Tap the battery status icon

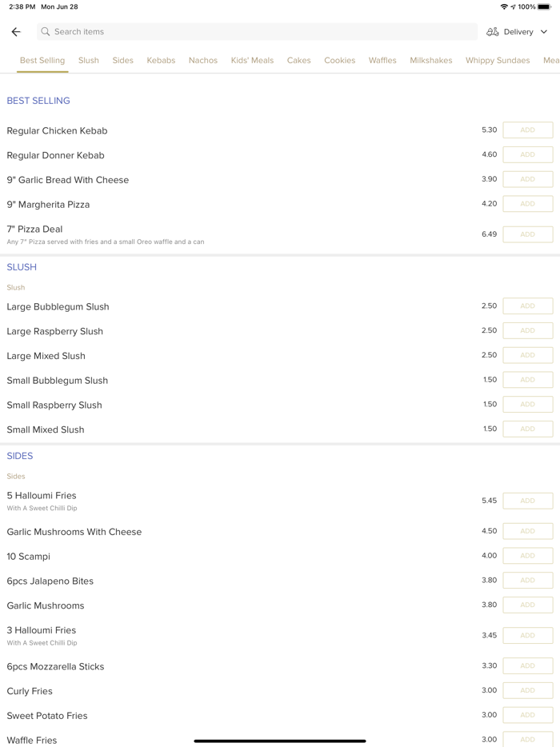coord(544,6)
